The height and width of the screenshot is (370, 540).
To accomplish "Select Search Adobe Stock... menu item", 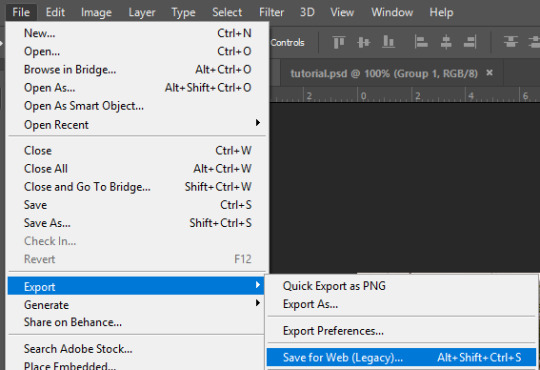I will coord(137,349).
